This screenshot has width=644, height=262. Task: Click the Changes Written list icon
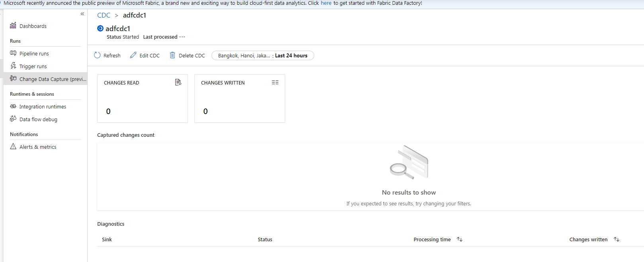275,83
